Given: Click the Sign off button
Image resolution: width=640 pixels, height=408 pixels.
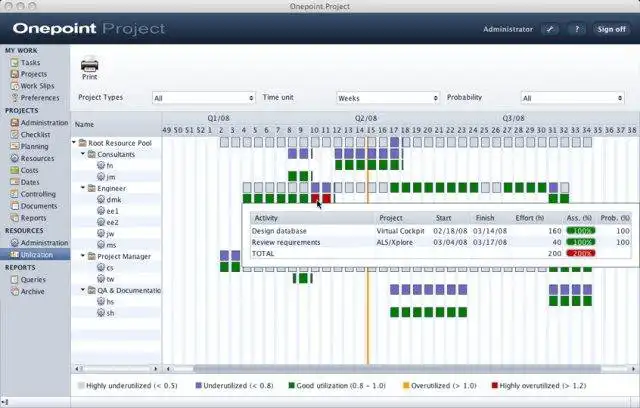Looking at the screenshot, I should coord(611,29).
